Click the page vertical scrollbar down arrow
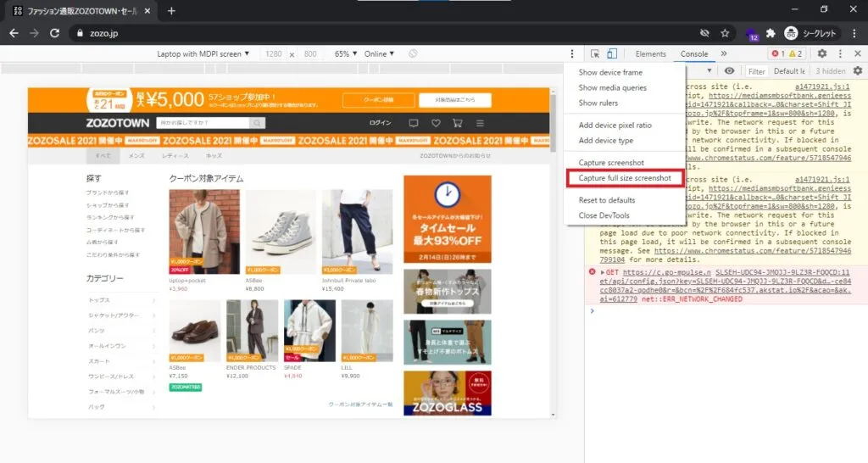The height and width of the screenshot is (463, 868). pos(553,415)
